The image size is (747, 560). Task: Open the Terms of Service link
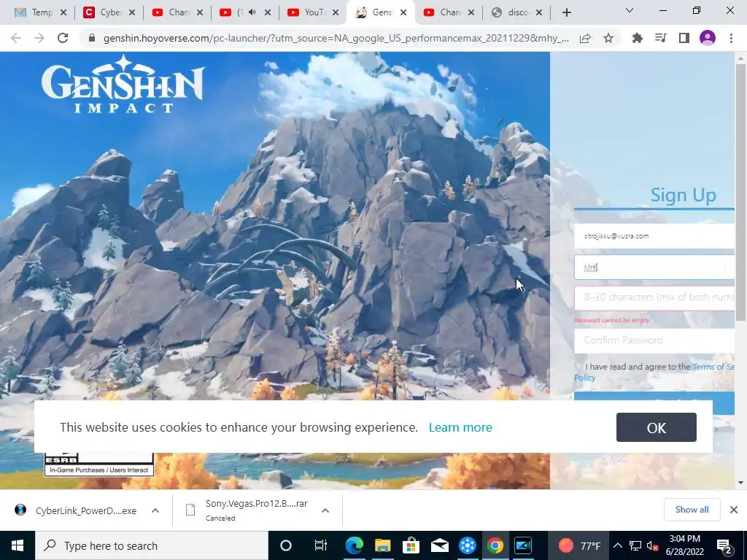713,367
